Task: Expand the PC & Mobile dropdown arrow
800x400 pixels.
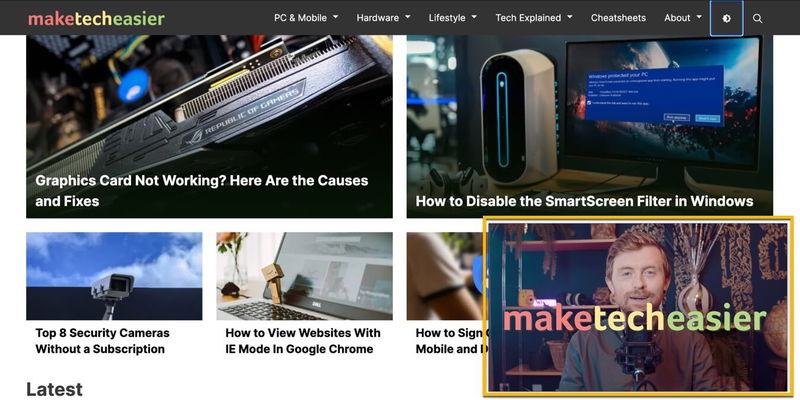Action: (336, 17)
